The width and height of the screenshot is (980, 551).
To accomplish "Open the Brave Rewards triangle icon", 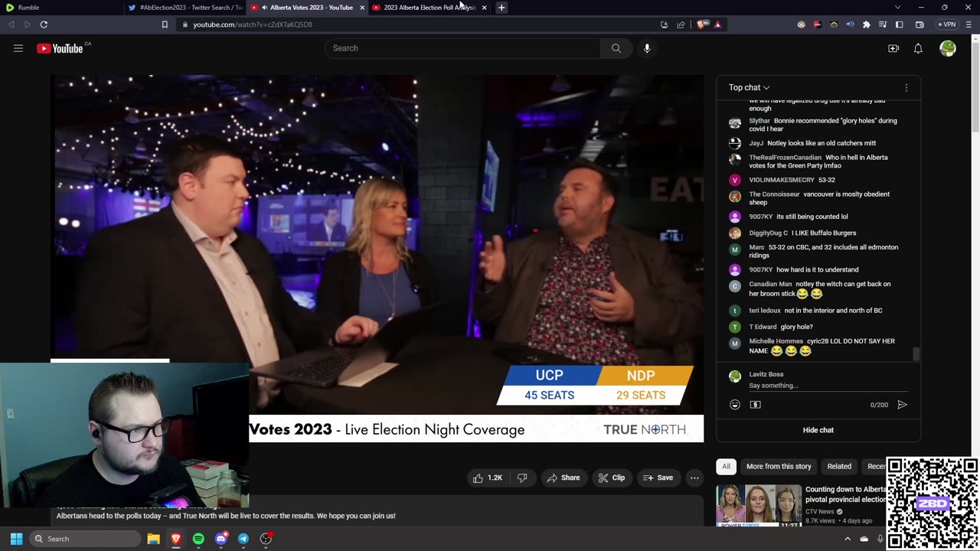I will (x=717, y=24).
